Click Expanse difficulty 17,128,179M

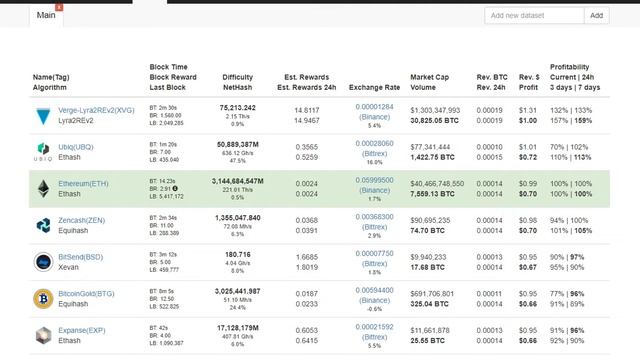238,328
